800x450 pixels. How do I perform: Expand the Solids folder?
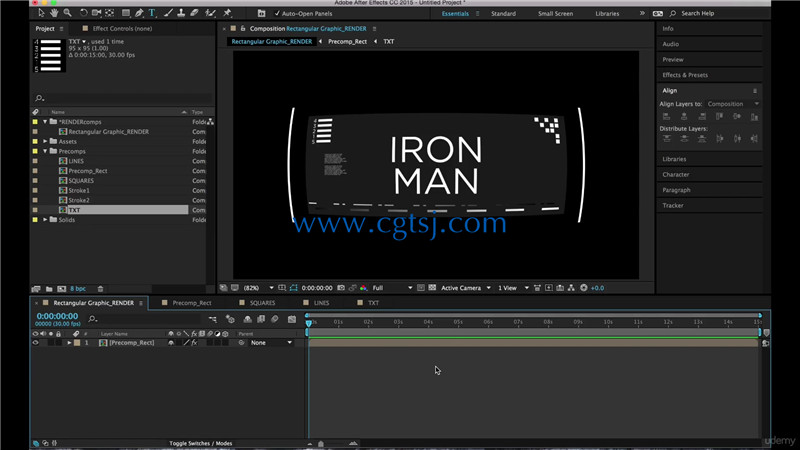45,220
